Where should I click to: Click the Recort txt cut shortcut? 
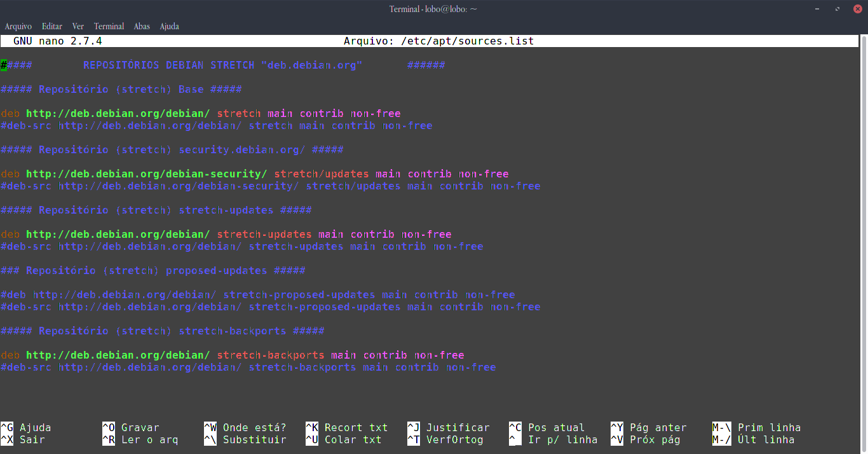click(354, 427)
